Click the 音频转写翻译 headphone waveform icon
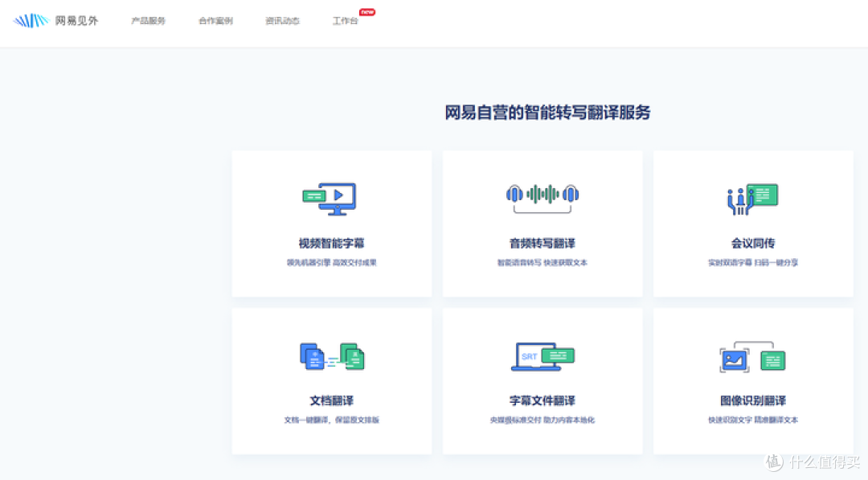Image resolution: width=868 pixels, height=480 pixels. click(542, 199)
